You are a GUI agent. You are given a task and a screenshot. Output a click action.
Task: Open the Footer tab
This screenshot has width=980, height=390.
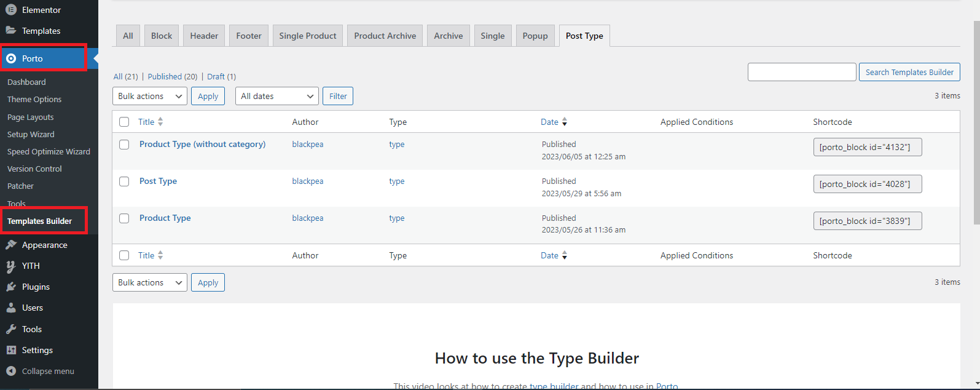pos(249,36)
